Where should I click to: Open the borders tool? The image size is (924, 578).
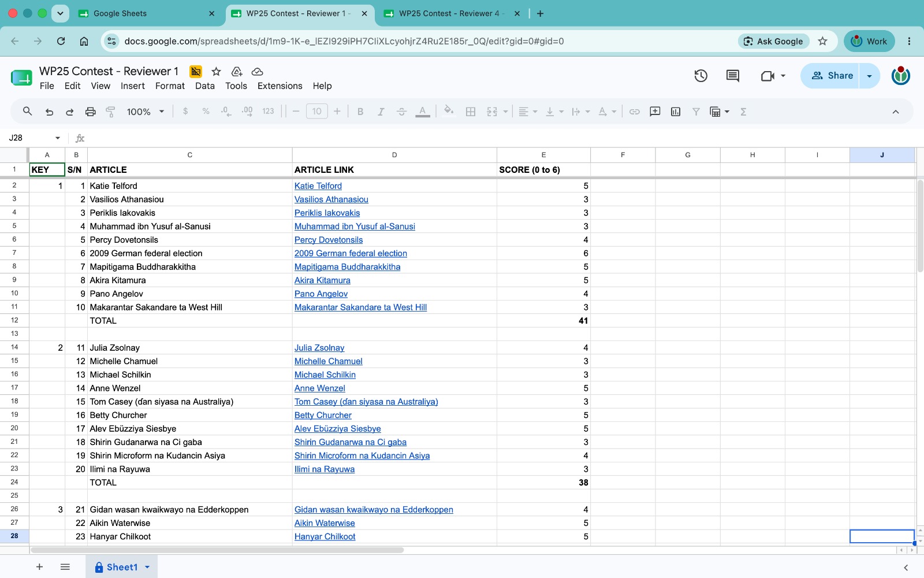pyautogui.click(x=471, y=112)
